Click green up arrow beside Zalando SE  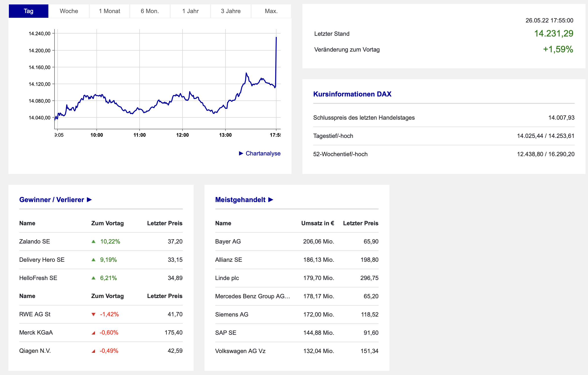(x=93, y=242)
